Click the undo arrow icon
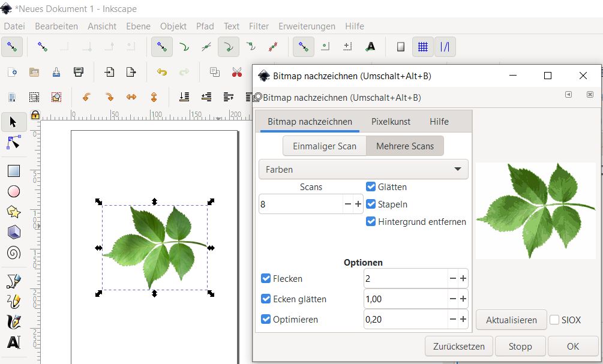The image size is (603, 364). coord(162,72)
